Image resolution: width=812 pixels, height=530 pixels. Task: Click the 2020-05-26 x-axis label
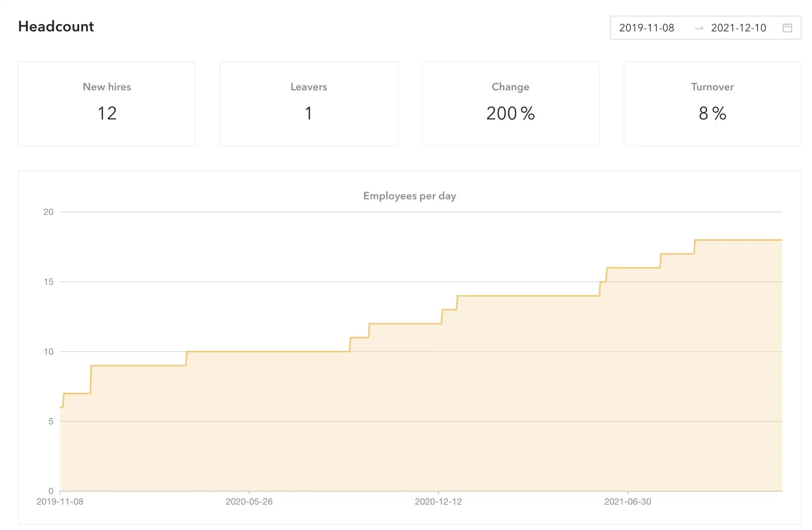249,502
